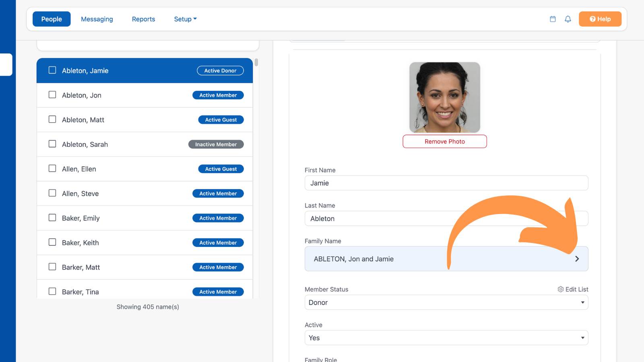This screenshot has width=644, height=362.
Task: Click the First Name input field
Action: click(x=446, y=183)
